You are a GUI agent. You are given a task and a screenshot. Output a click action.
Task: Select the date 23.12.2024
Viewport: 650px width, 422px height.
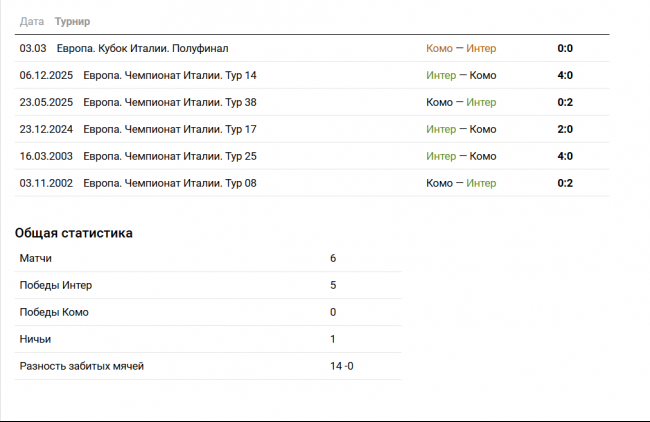click(x=46, y=129)
